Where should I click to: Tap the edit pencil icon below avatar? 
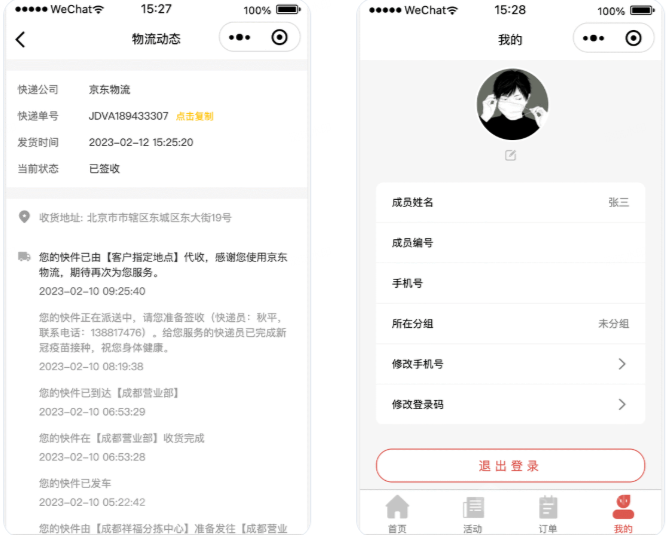pyautogui.click(x=511, y=155)
